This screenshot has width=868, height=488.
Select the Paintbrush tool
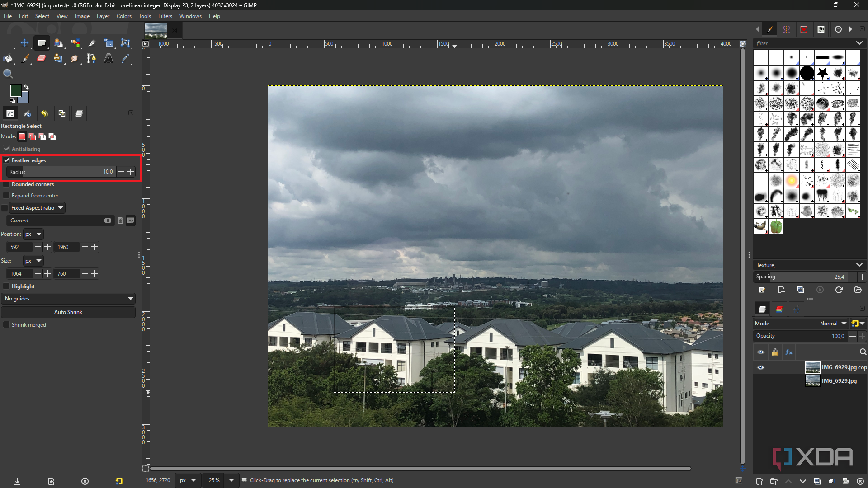(25, 58)
